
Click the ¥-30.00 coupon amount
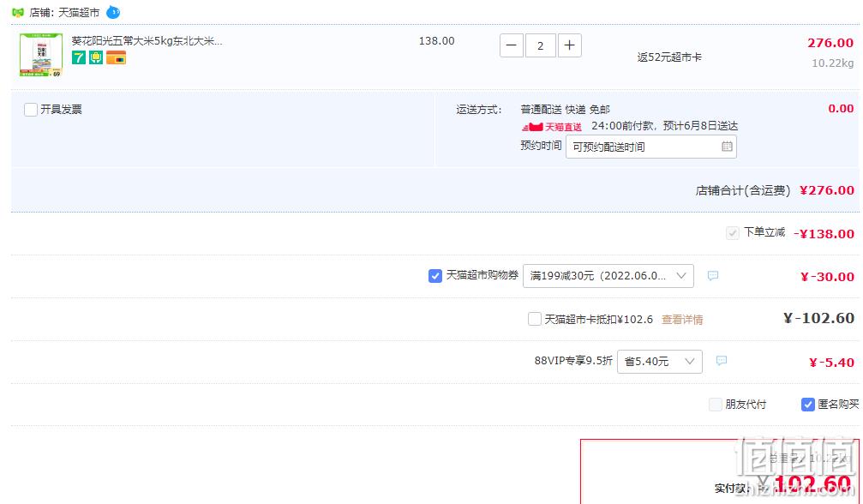(827, 277)
